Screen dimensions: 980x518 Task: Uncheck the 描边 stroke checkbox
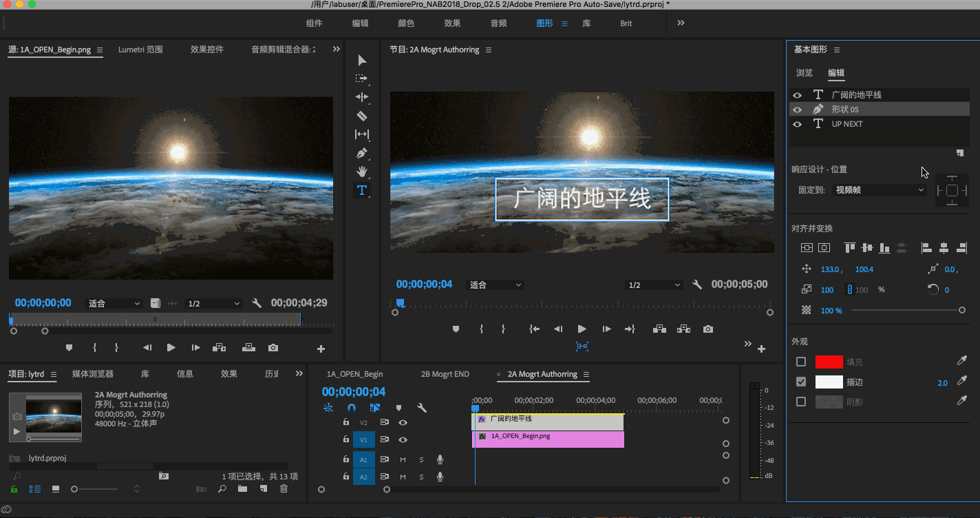pos(801,381)
